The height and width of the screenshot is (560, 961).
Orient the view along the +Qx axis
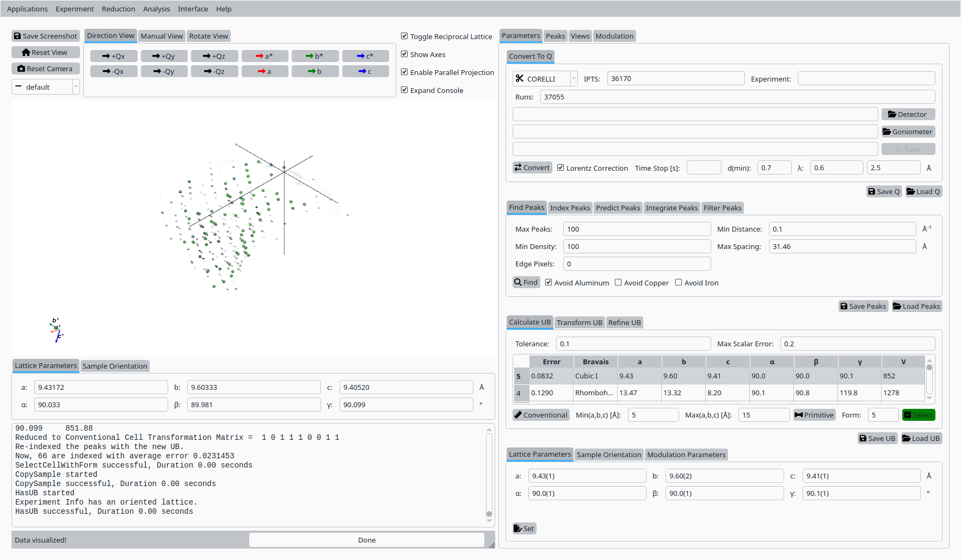[114, 56]
